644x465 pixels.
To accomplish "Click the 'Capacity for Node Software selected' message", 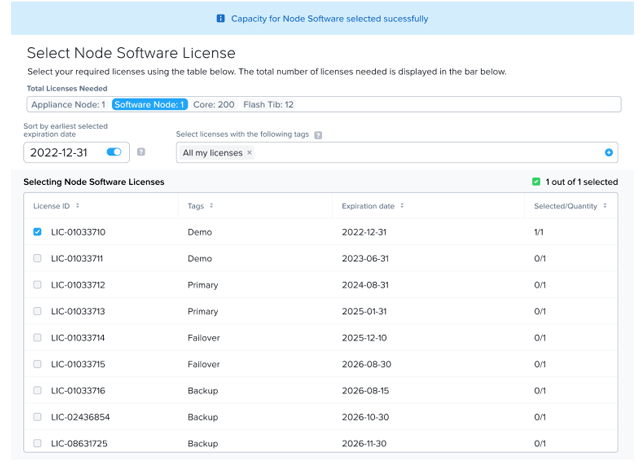I will [x=329, y=18].
